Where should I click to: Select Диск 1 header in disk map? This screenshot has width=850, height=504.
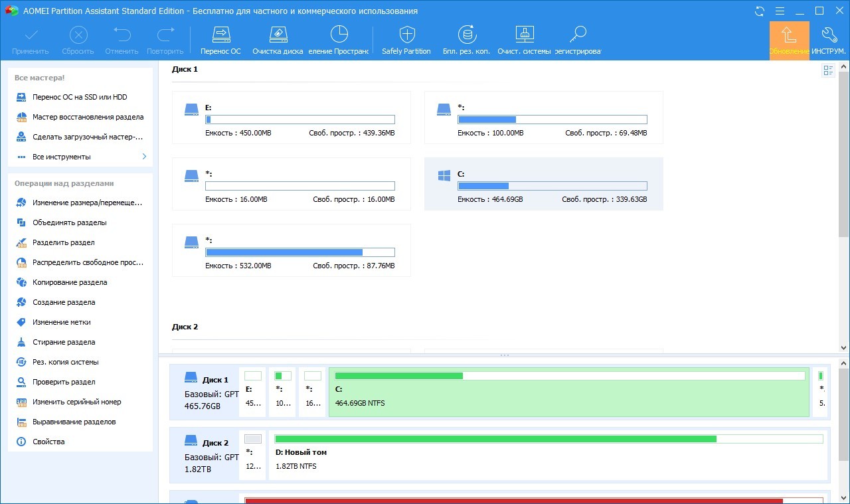click(205, 392)
